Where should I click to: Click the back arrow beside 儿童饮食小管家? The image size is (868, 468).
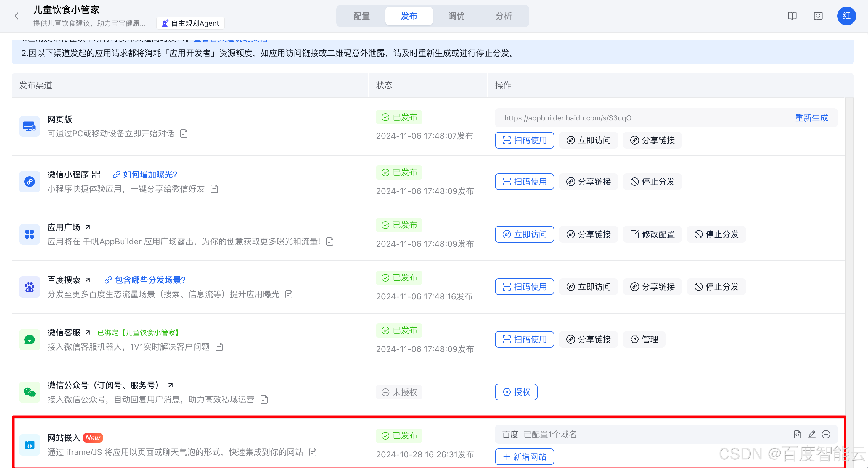(x=17, y=16)
